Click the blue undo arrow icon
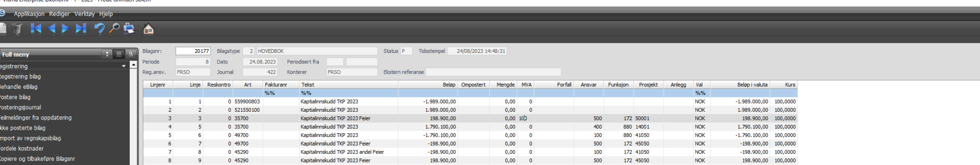 click(99, 29)
